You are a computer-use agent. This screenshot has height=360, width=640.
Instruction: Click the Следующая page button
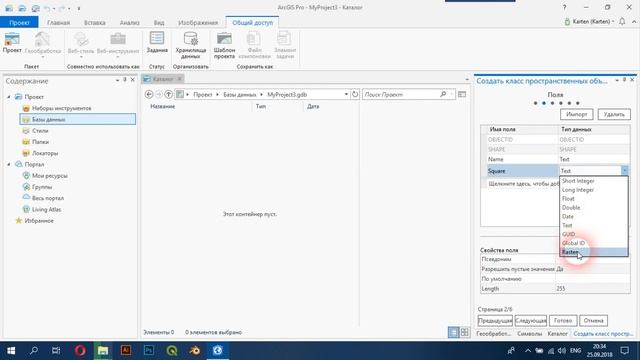[x=531, y=320]
